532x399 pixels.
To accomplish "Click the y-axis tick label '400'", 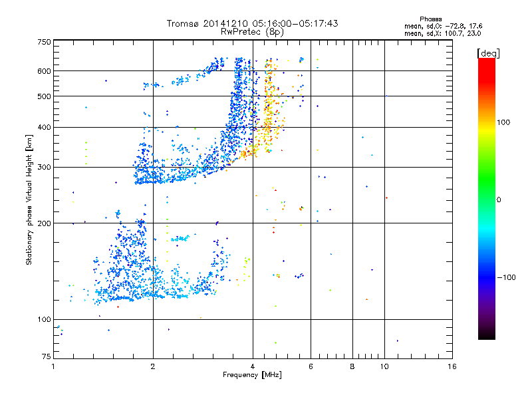I will coord(44,127).
